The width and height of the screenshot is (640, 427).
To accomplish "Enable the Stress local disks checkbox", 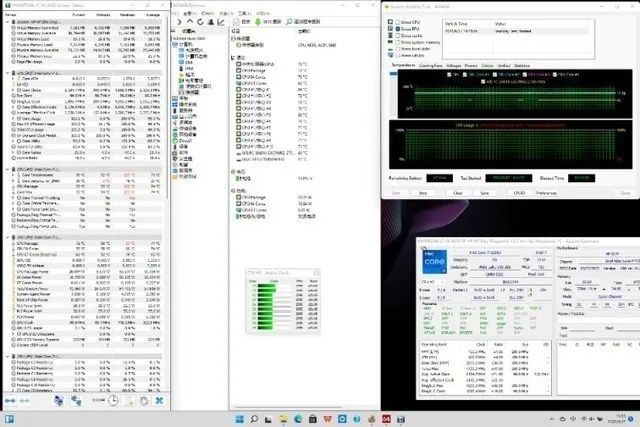I will pos(398,49).
